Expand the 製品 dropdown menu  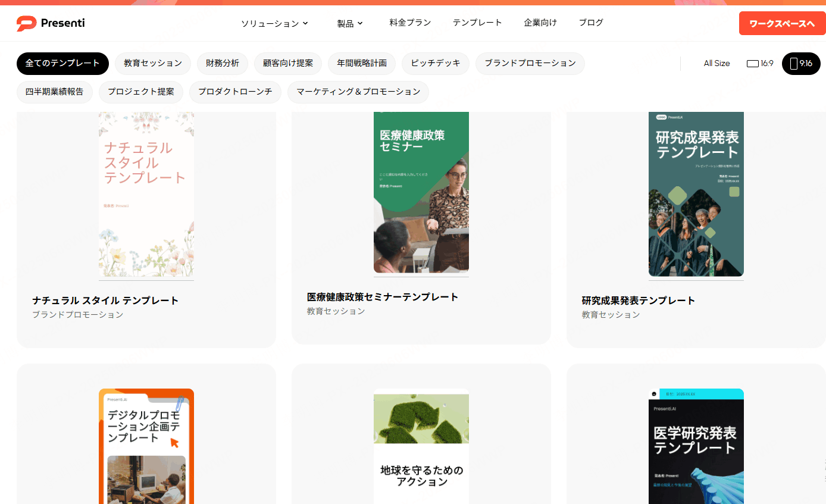(x=350, y=23)
